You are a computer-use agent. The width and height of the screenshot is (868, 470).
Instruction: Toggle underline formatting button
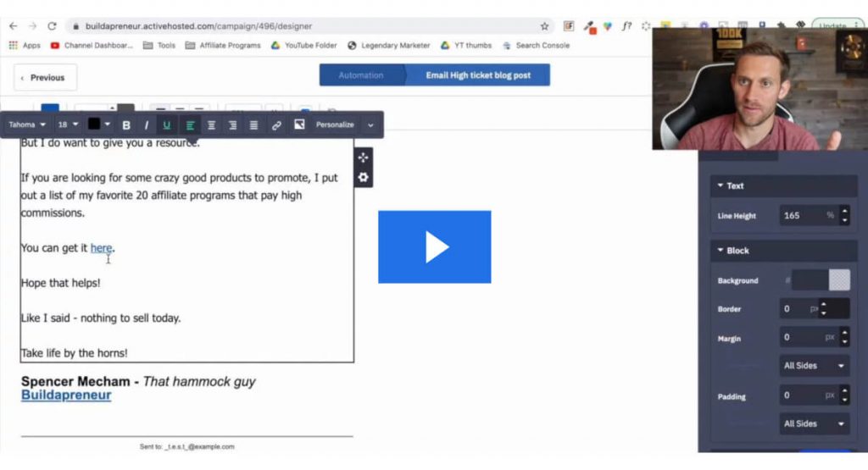pos(166,125)
